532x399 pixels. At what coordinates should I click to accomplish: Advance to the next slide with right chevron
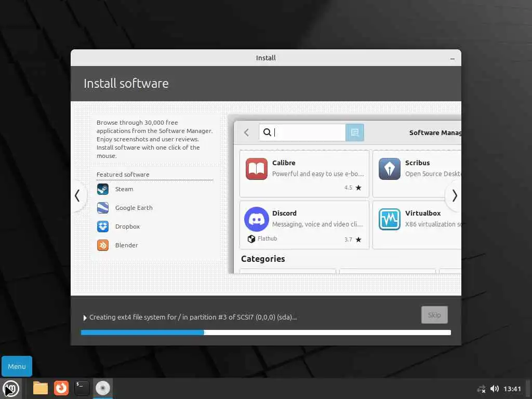tap(455, 195)
